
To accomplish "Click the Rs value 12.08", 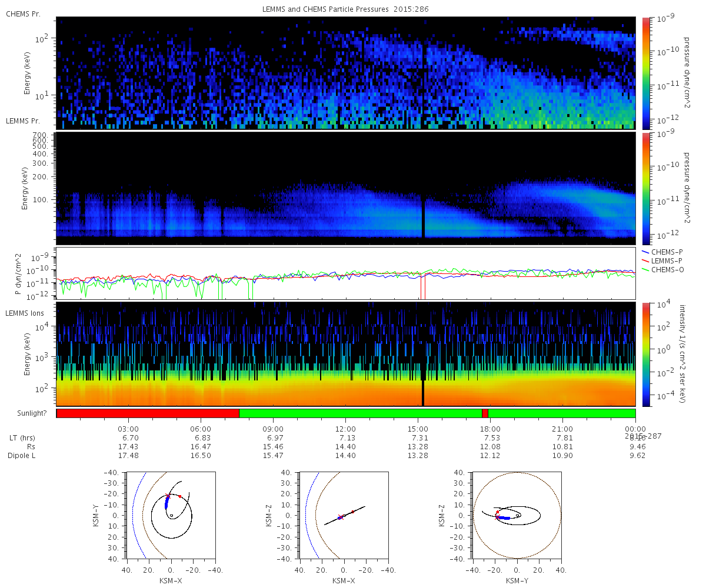I will coord(490,447).
